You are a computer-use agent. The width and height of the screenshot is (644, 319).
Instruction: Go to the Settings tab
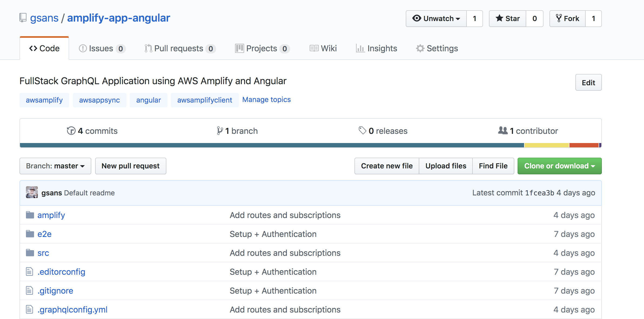coord(437,49)
